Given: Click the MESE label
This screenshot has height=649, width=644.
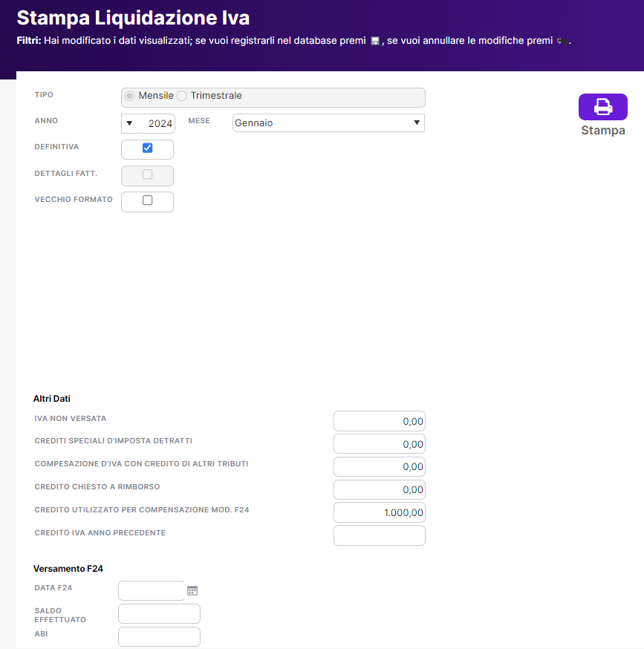Looking at the screenshot, I should [x=199, y=121].
